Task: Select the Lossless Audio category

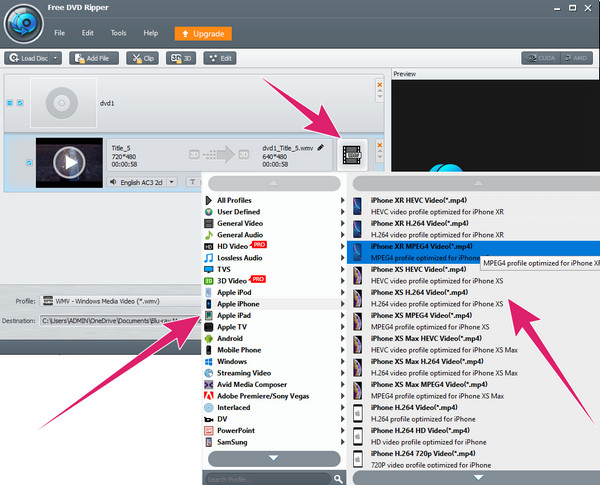Action: click(x=274, y=258)
